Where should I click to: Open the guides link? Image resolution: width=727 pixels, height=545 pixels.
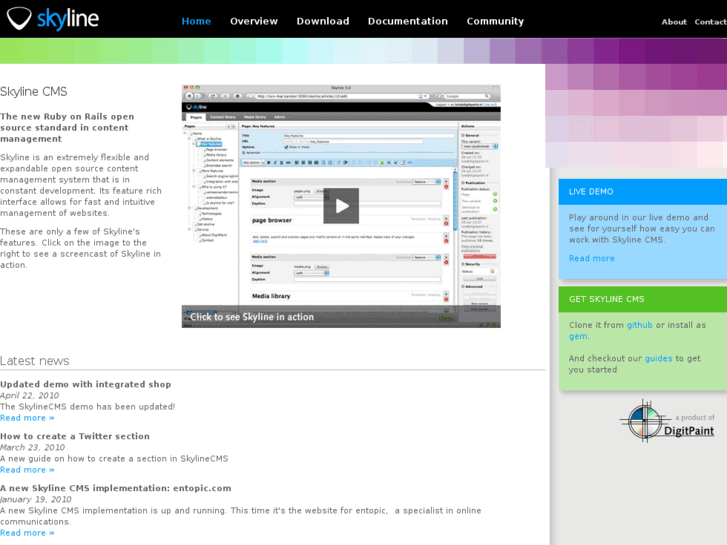[x=658, y=359]
